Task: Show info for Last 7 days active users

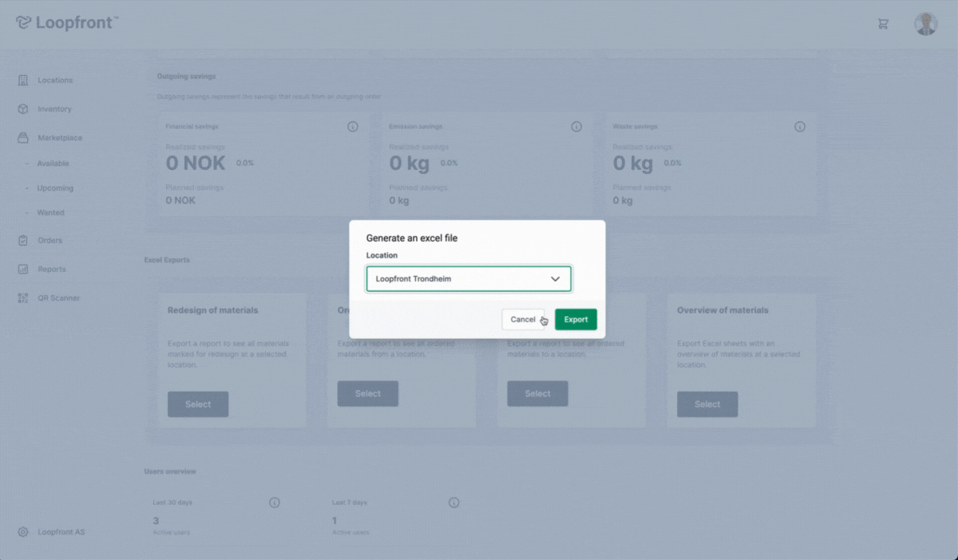Action: pyautogui.click(x=454, y=503)
